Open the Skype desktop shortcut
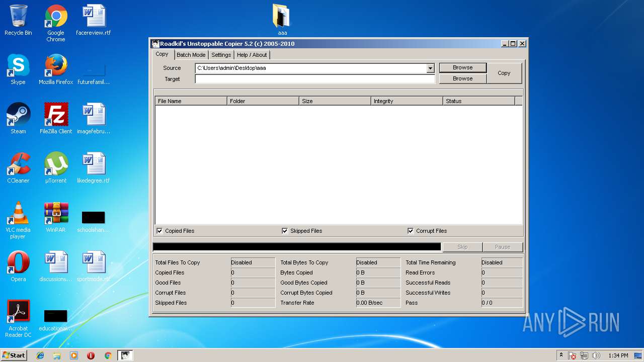The height and width of the screenshot is (362, 644). pyautogui.click(x=18, y=69)
